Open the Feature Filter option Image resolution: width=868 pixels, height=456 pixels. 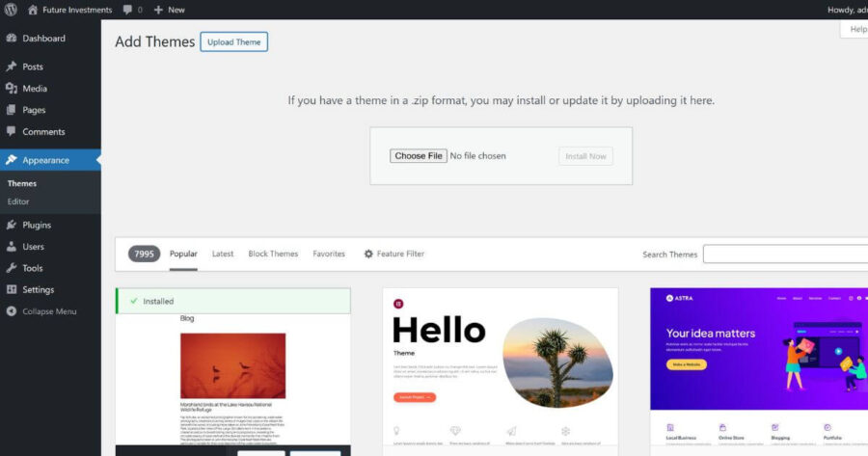coord(394,254)
